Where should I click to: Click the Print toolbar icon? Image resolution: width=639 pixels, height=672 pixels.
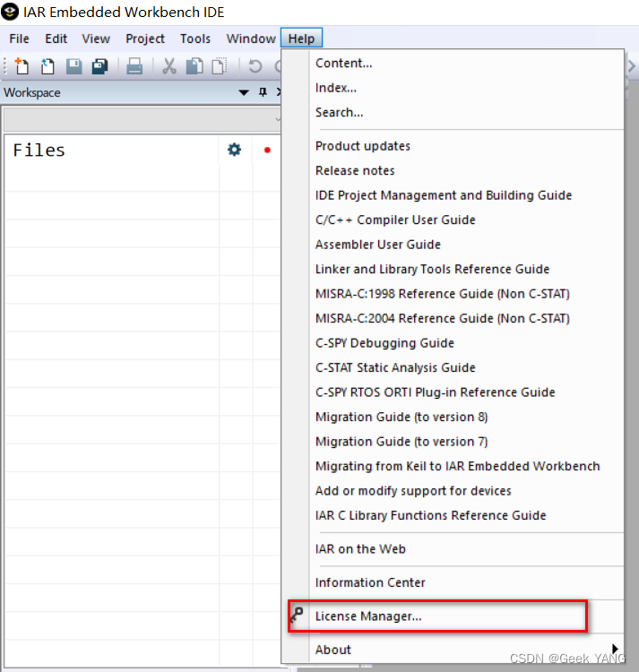coord(134,66)
